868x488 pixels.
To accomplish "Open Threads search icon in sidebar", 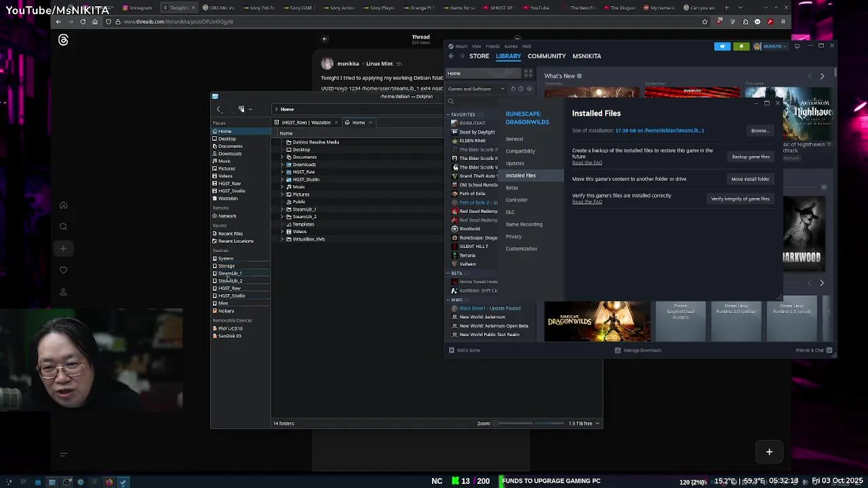I will tap(63, 227).
